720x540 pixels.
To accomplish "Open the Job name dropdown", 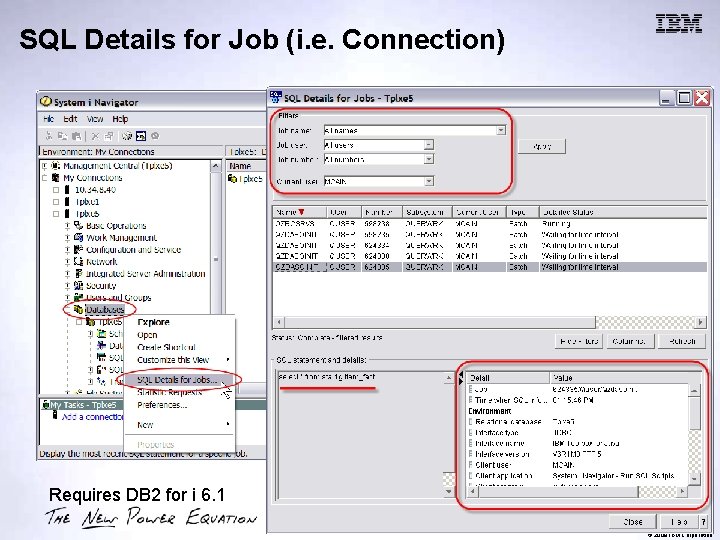I will [501, 130].
